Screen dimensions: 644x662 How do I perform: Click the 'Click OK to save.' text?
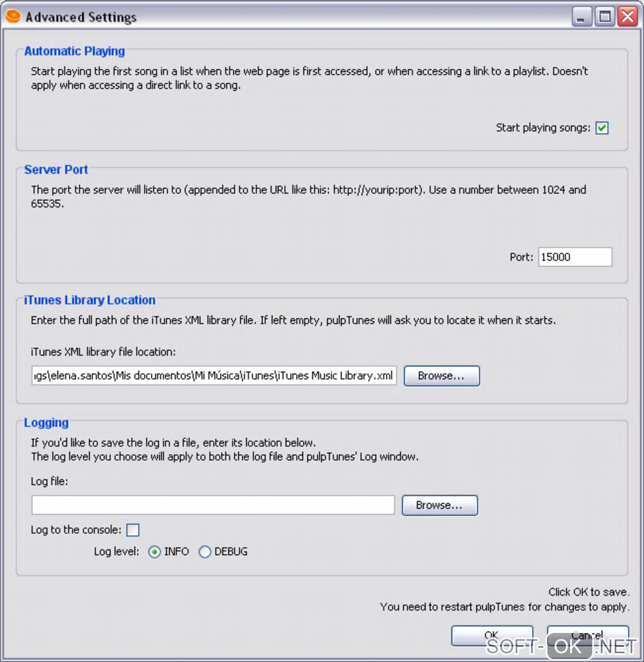(588, 592)
